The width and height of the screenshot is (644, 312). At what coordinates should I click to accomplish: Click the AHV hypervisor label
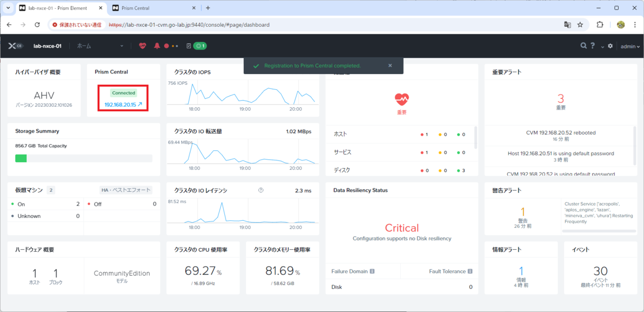[44, 95]
